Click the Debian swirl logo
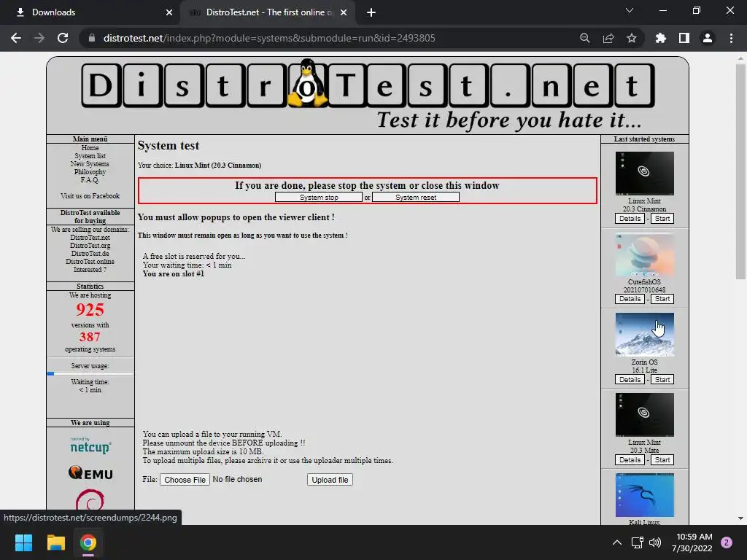The height and width of the screenshot is (560, 747). [90, 500]
